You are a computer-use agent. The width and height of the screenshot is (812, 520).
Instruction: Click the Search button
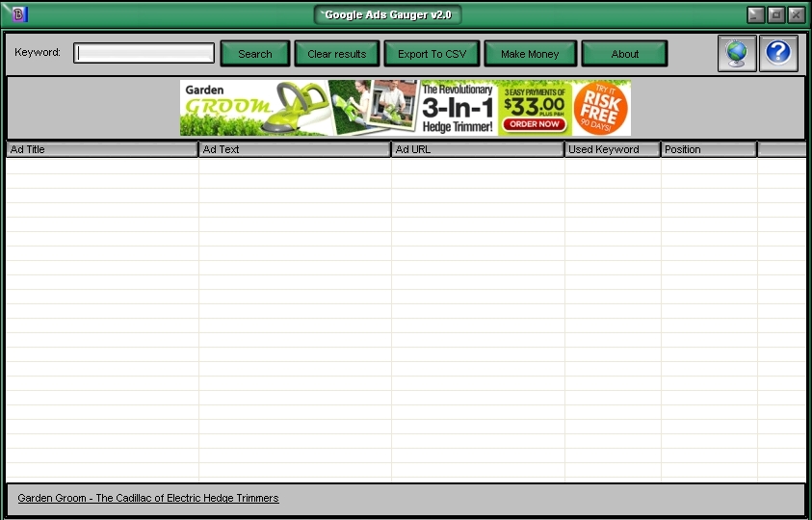coord(255,54)
